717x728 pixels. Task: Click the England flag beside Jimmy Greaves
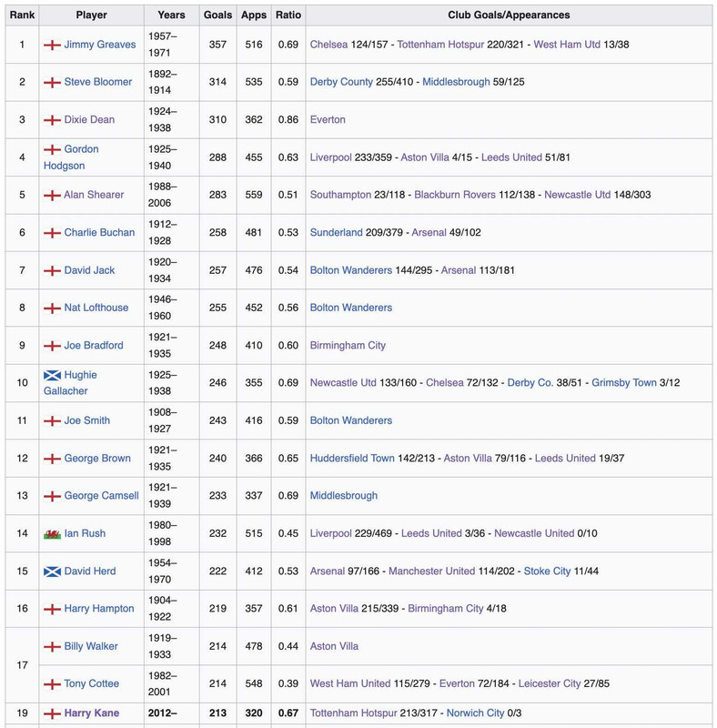[x=52, y=45]
